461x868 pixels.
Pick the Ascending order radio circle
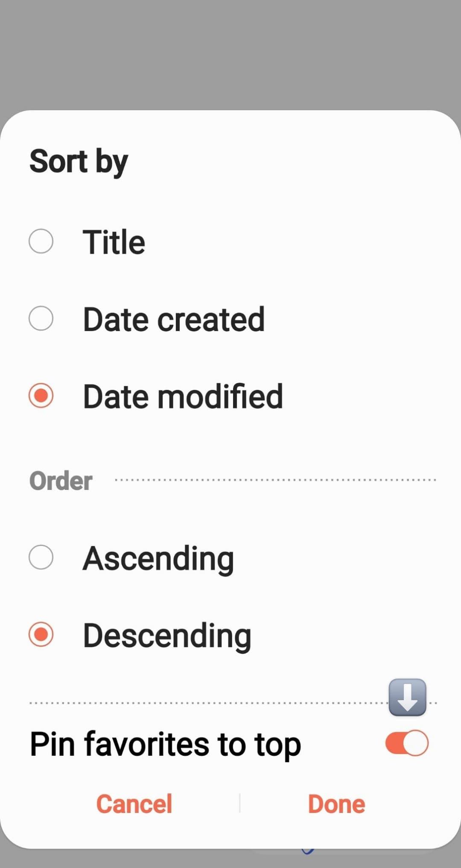41,557
